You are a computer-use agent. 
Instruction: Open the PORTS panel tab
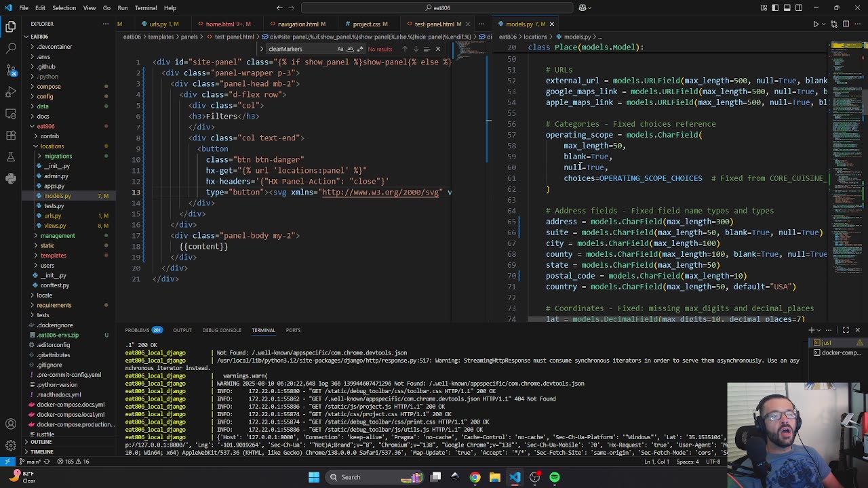tap(293, 330)
